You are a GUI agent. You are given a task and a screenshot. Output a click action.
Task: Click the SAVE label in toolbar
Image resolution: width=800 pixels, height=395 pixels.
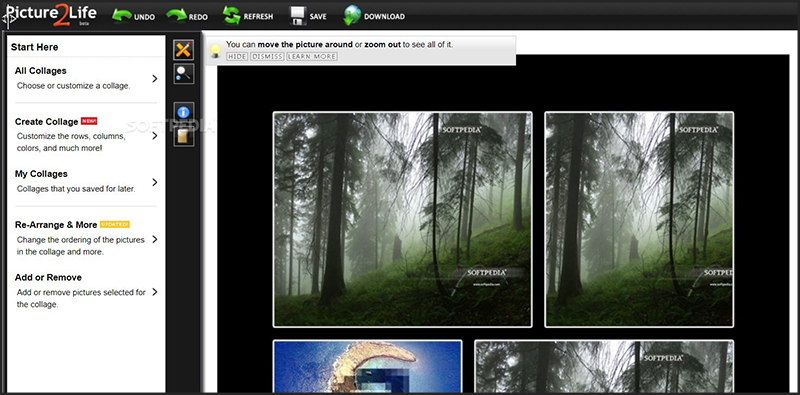(x=318, y=16)
